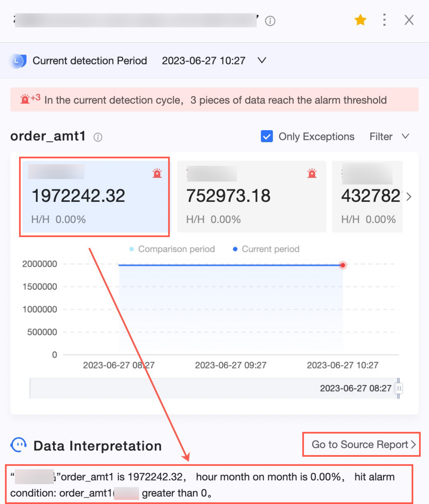429x504 pixels.
Task: Select the 752973.18 metric card
Action: pos(251,196)
